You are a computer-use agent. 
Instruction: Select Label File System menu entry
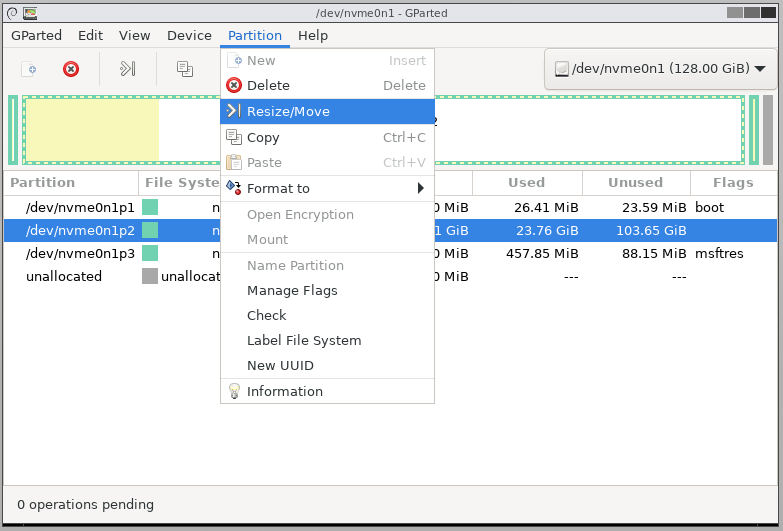pos(327,340)
